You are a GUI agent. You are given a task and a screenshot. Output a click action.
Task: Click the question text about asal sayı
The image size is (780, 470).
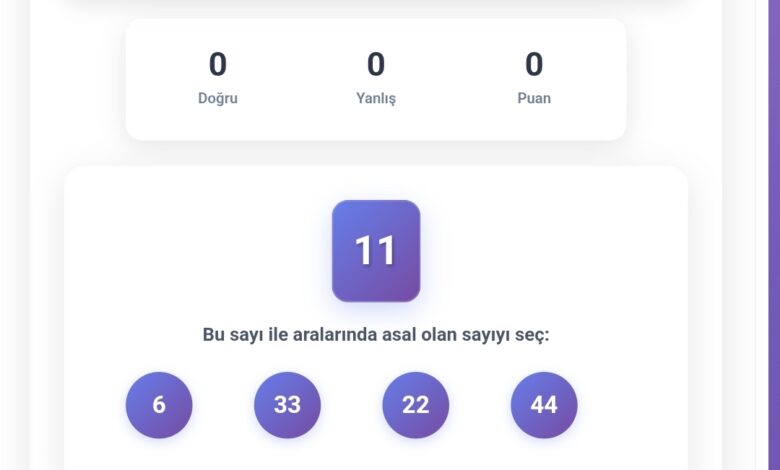376,334
